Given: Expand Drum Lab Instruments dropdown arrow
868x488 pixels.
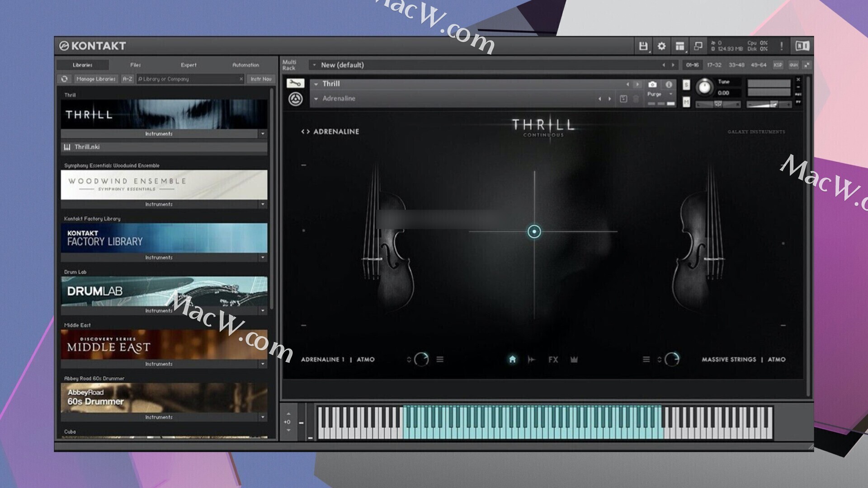Looking at the screenshot, I should (x=263, y=311).
